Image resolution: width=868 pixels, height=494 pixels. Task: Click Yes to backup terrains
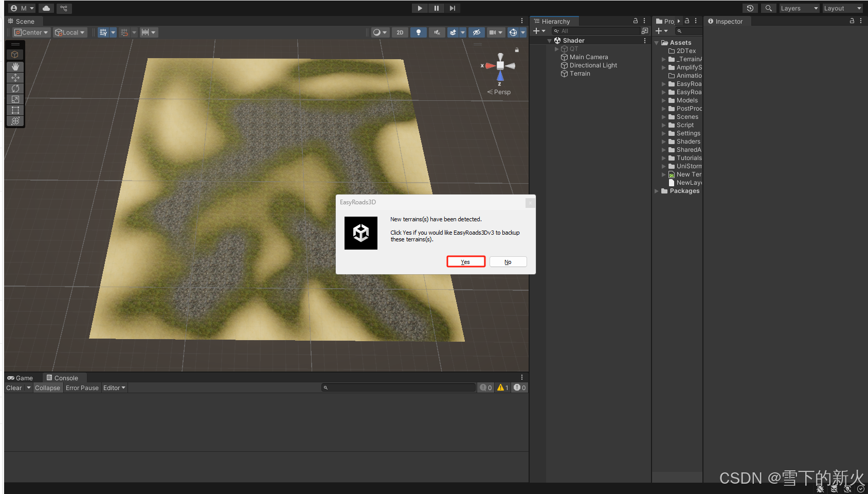pyautogui.click(x=465, y=261)
